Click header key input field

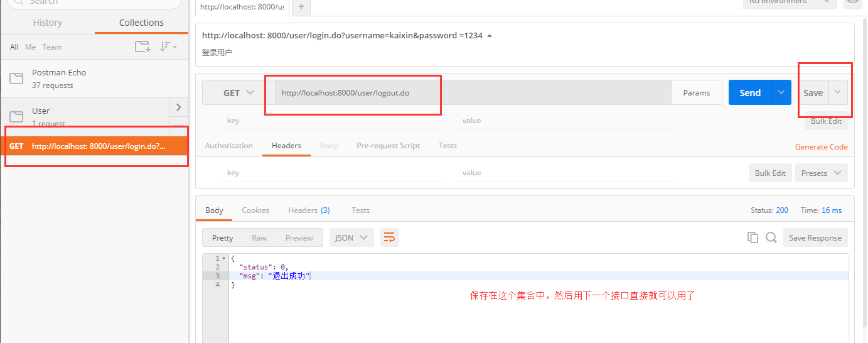coord(332,173)
